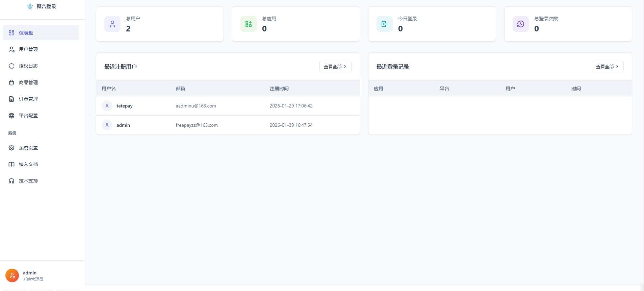
Task: Click the 仪表盘 dashboard grid icon
Action: [11, 33]
